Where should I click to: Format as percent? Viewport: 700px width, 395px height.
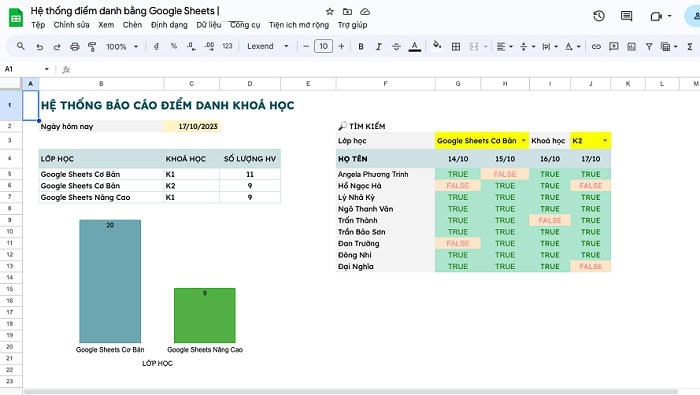click(174, 46)
